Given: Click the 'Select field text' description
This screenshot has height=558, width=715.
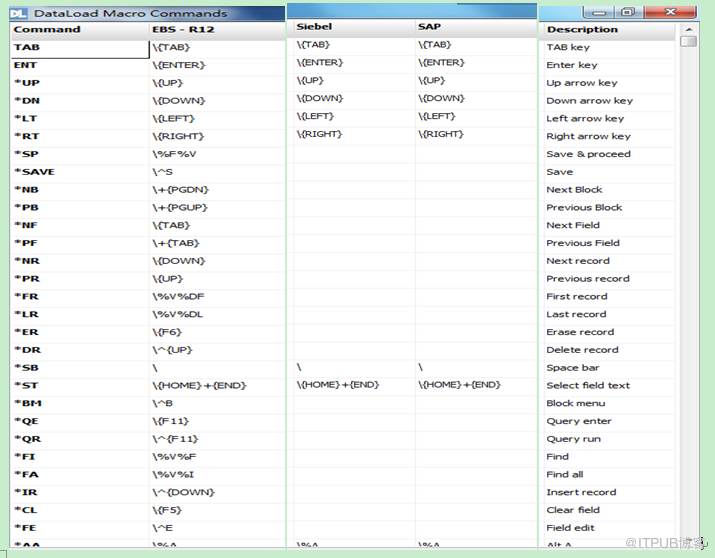Looking at the screenshot, I should [588, 385].
